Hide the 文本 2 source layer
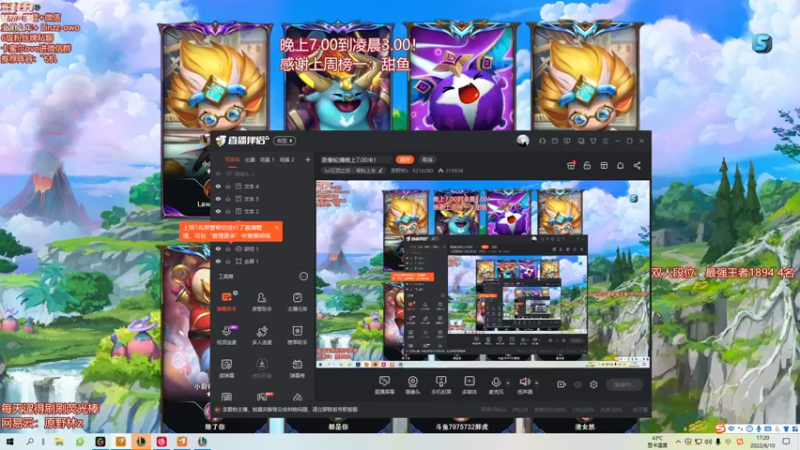800x450 pixels. click(218, 211)
